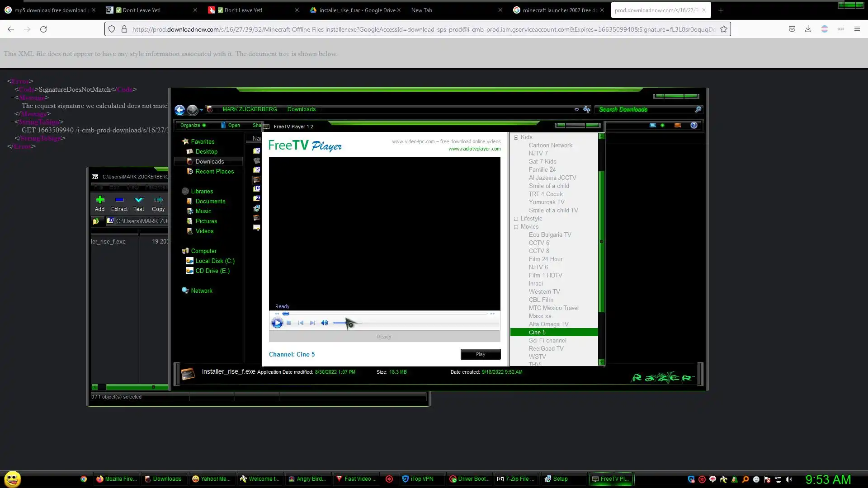Collapse the Kids channel category
868x488 pixels.
pyautogui.click(x=516, y=137)
